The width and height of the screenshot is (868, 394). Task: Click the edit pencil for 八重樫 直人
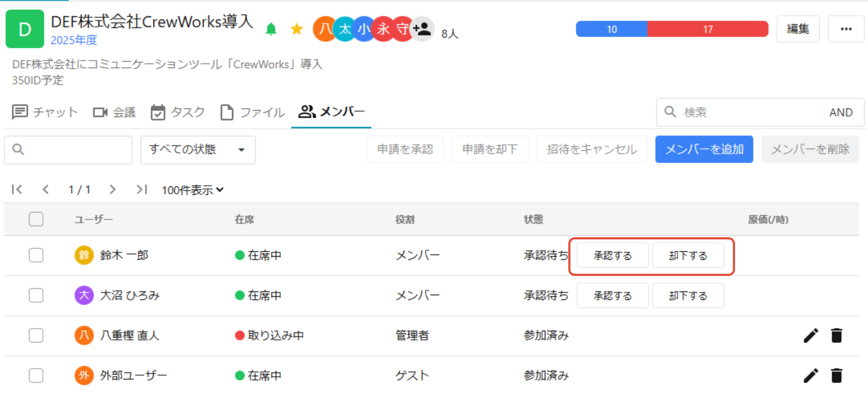(811, 335)
